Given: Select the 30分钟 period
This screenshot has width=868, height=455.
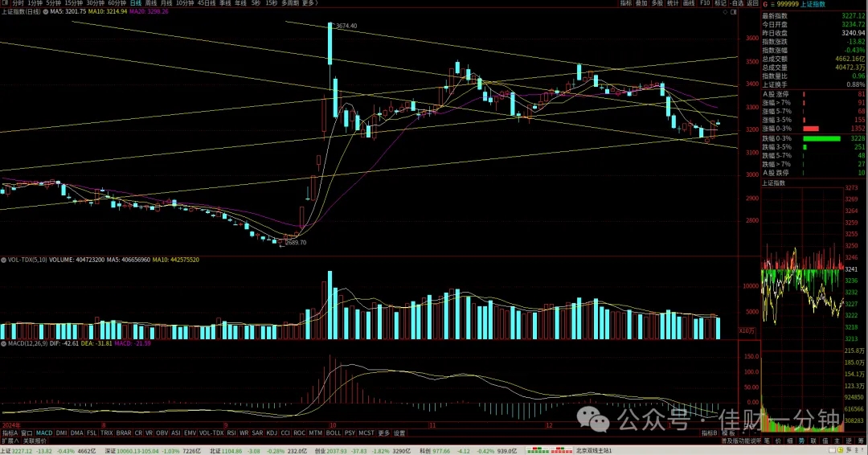Looking at the screenshot, I should click(x=96, y=3).
